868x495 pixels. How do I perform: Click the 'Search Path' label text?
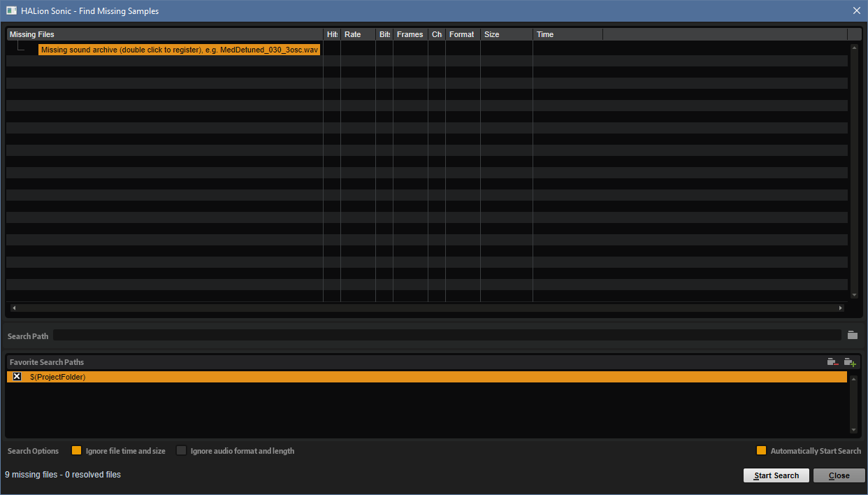(x=28, y=336)
